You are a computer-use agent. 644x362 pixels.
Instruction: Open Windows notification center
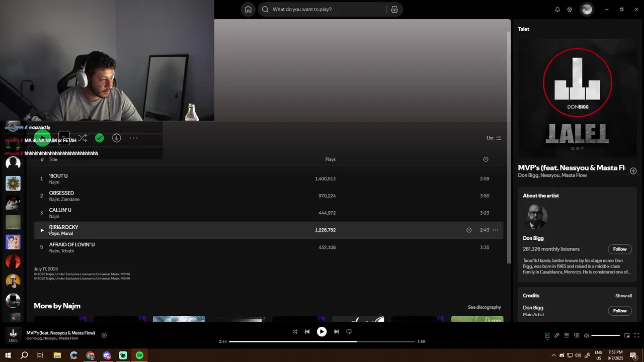[634, 355]
